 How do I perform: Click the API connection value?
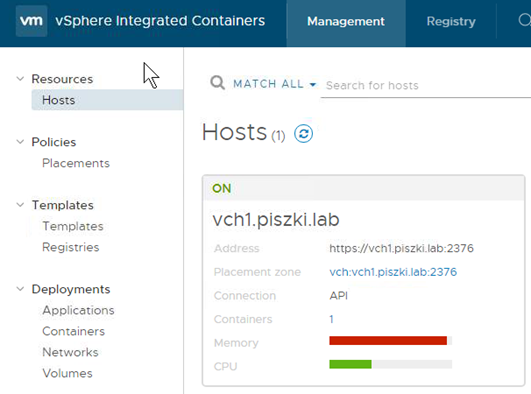[x=338, y=296]
